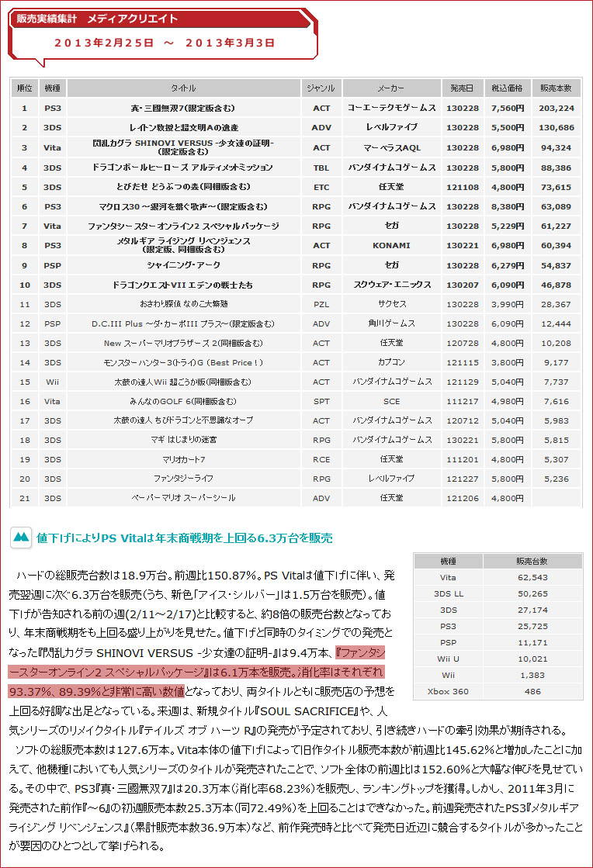Select ドラゴンクエストVII エデンの戦士たち title

(x=183, y=285)
